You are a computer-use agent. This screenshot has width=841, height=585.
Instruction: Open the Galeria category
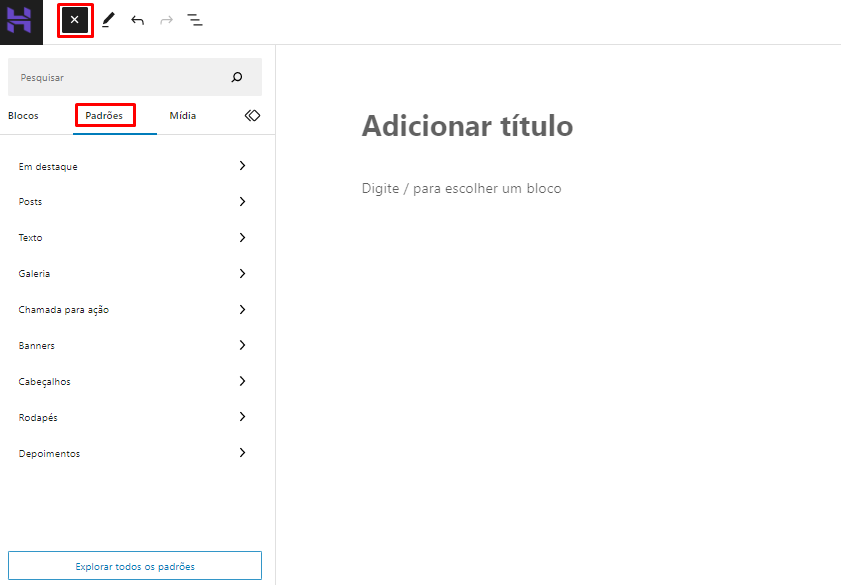(x=134, y=273)
